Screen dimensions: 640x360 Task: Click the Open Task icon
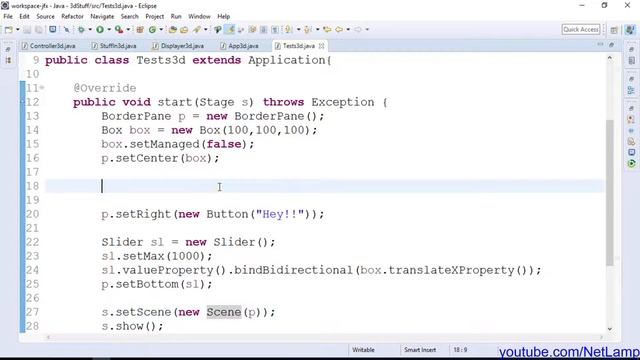[x=184, y=29]
